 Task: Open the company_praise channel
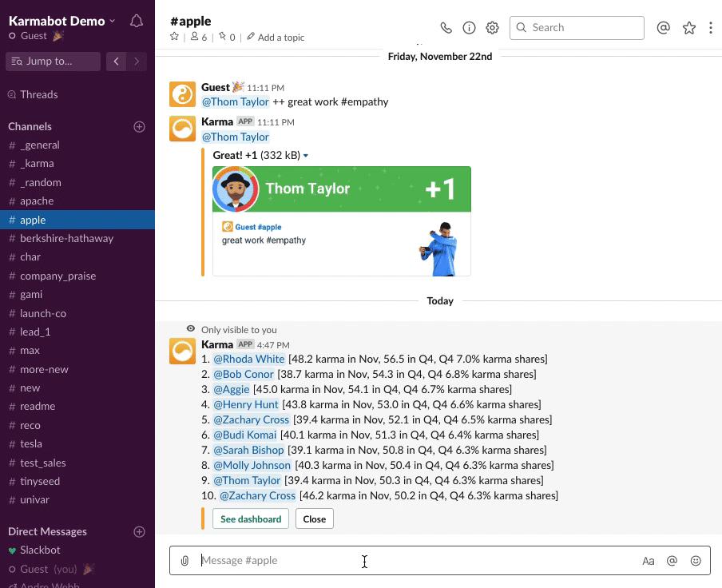pyautogui.click(x=77, y=276)
